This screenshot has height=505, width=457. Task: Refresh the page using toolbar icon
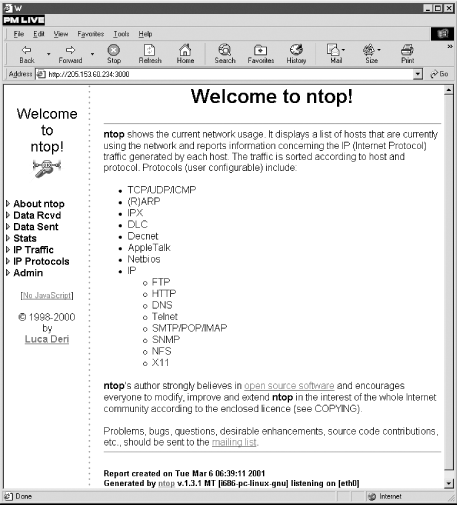pos(149,50)
